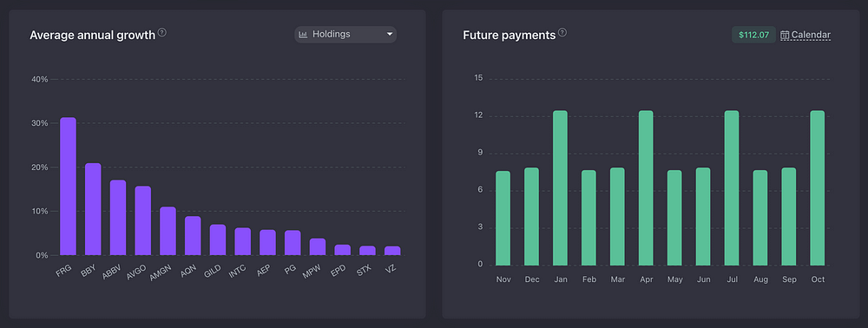Click the EPD growth bar
868x328 pixels.
pyautogui.click(x=342, y=250)
